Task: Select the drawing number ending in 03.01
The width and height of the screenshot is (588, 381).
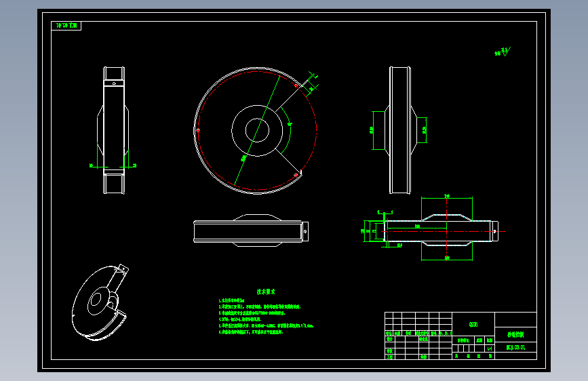Action: click(x=515, y=348)
